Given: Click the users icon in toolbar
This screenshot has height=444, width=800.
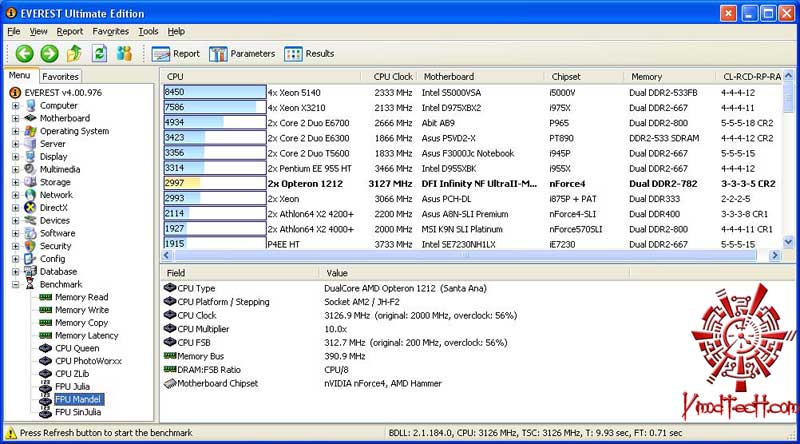Looking at the screenshot, I should click(x=124, y=53).
